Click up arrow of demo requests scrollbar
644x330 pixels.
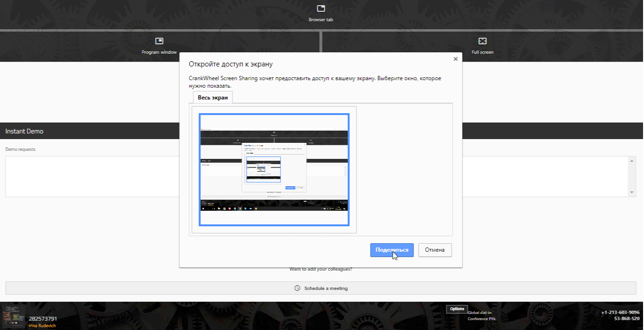pyautogui.click(x=632, y=161)
